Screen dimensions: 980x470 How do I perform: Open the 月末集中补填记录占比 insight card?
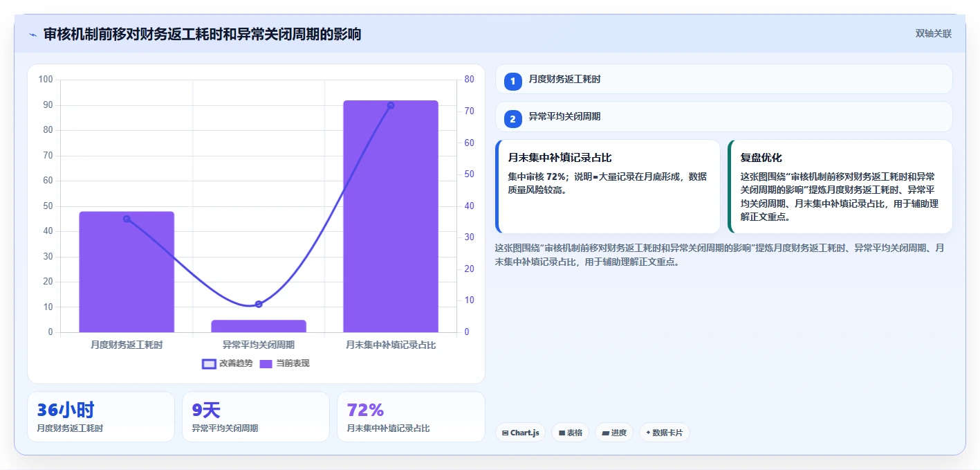[x=608, y=187]
